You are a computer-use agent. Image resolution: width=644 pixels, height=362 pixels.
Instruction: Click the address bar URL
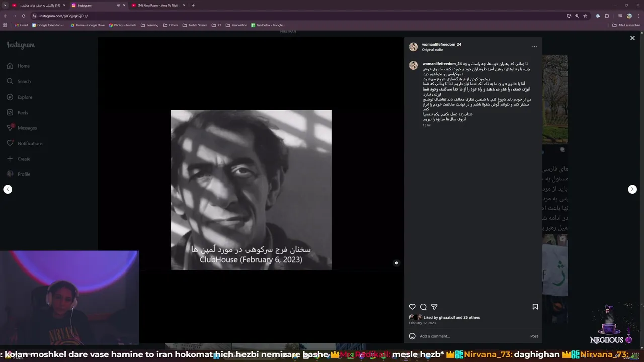63,16
